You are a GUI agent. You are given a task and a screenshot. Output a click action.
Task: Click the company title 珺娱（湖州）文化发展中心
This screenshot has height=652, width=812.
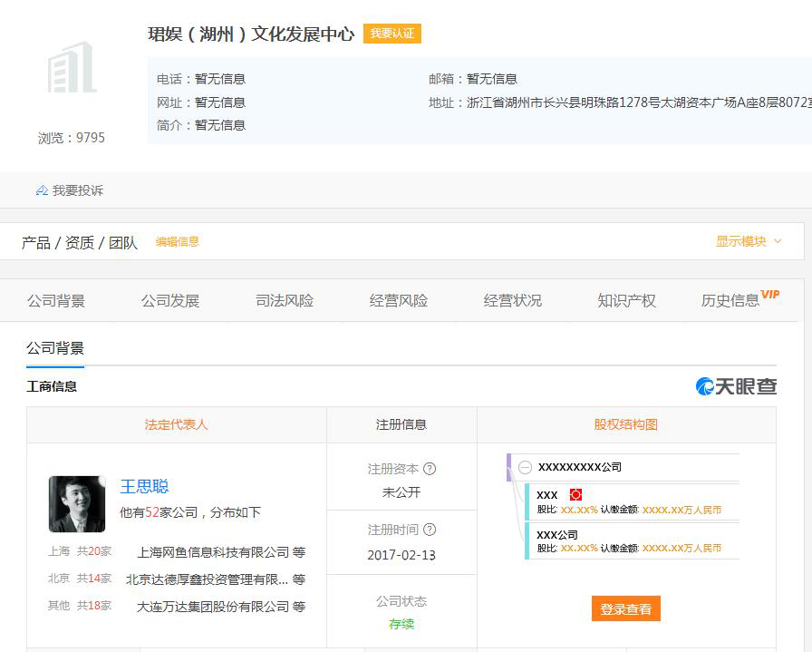(251, 34)
